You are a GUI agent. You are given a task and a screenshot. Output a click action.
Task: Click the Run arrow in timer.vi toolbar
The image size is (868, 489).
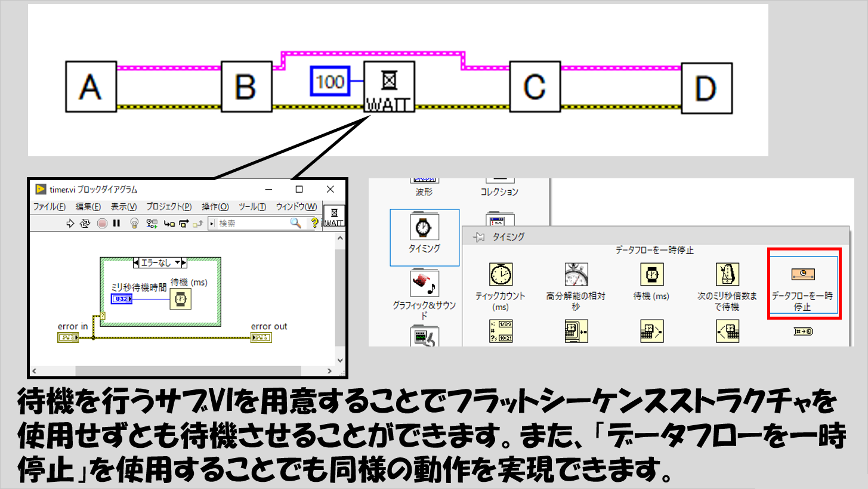click(x=70, y=223)
